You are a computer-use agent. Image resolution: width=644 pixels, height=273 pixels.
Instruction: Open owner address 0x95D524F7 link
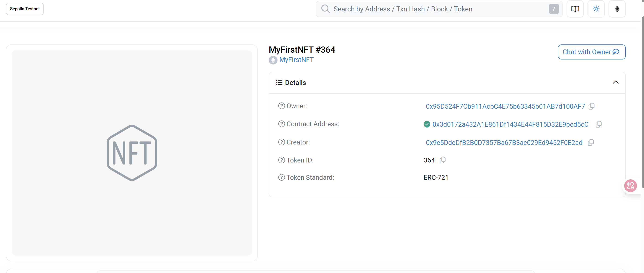[505, 106]
